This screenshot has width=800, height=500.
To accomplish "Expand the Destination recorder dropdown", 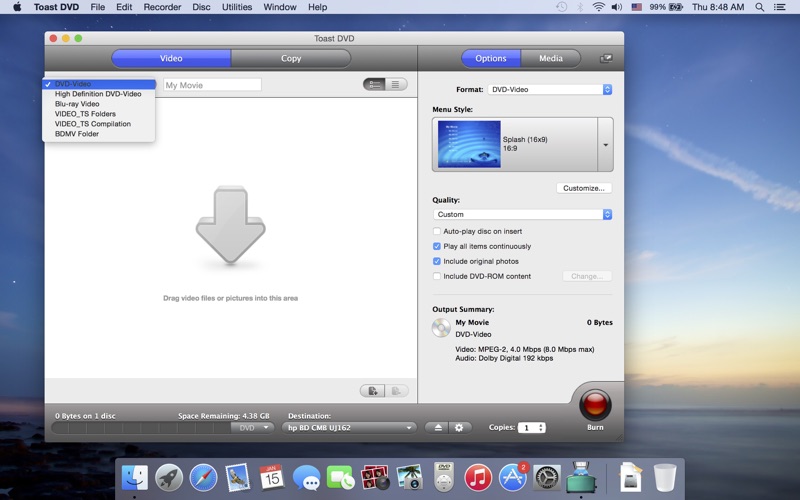I will 348,428.
